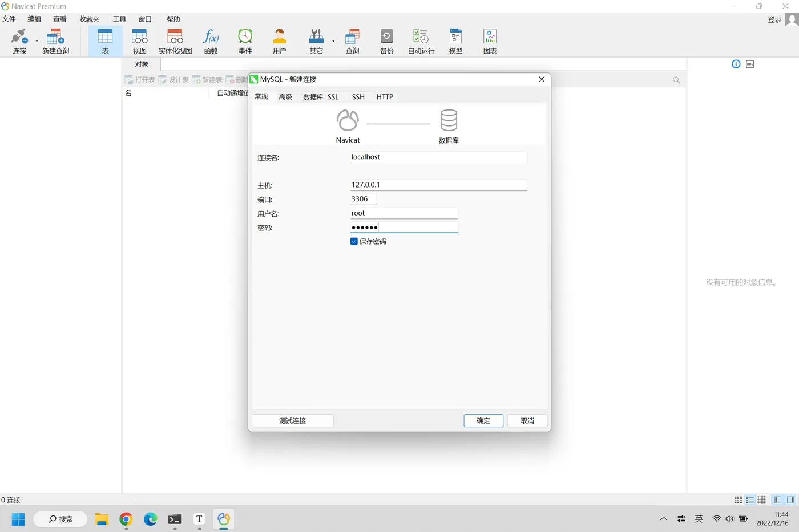Select the 常规 tab
The width and height of the screenshot is (799, 532).
click(x=261, y=97)
